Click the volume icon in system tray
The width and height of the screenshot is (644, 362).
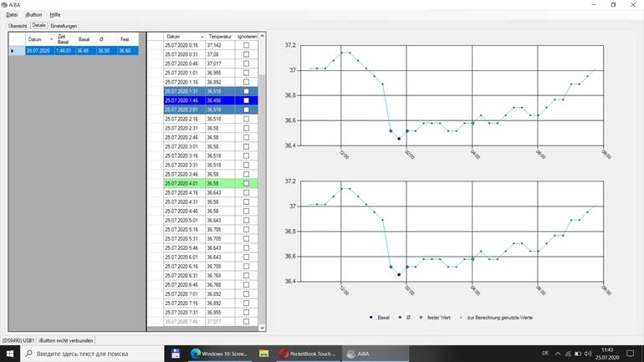[588, 354]
